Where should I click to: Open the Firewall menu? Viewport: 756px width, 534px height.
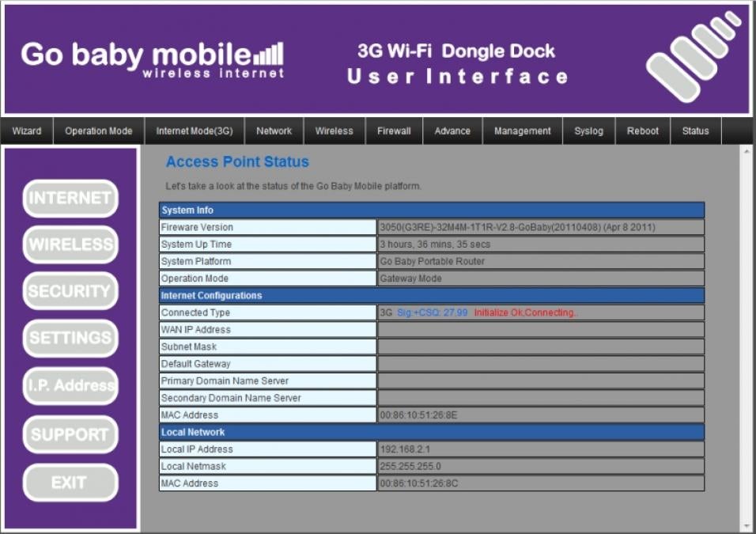point(394,131)
